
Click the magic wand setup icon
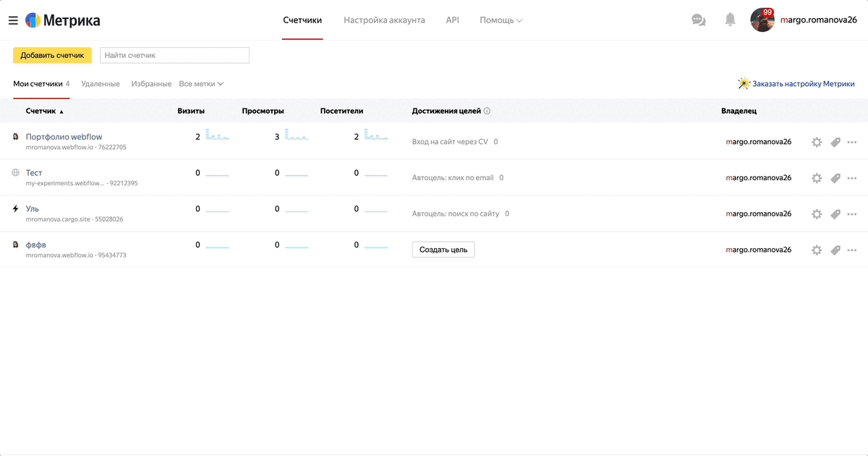tap(744, 83)
